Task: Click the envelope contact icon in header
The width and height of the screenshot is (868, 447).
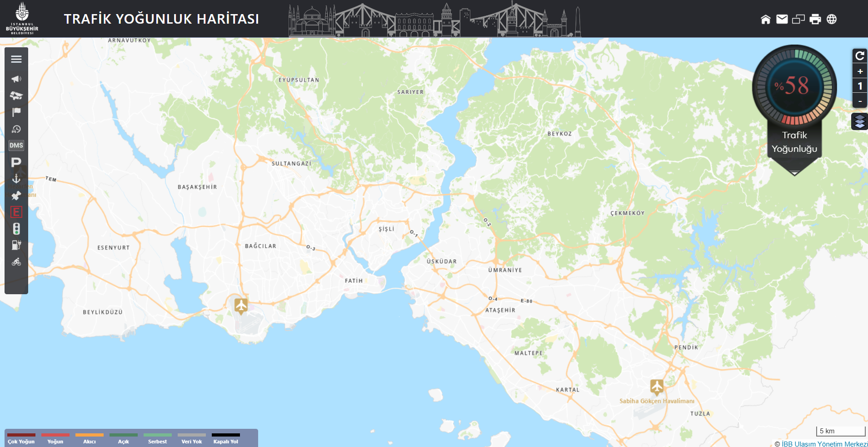Action: [782, 19]
